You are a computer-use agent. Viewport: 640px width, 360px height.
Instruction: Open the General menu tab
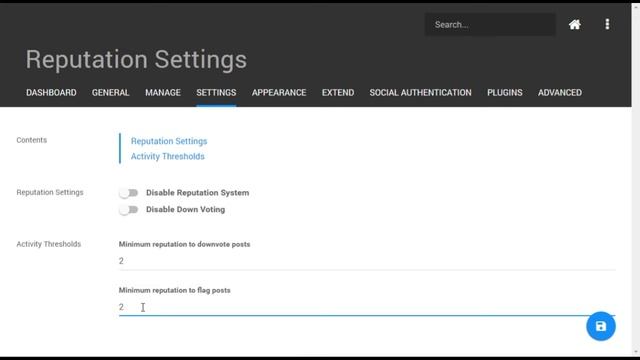tap(110, 93)
